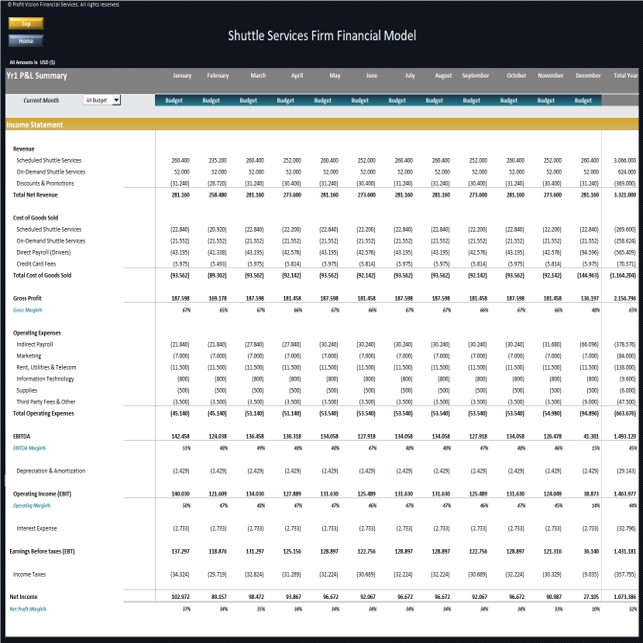
Task: Click the EBITDA Margin% label
Action: (30, 448)
